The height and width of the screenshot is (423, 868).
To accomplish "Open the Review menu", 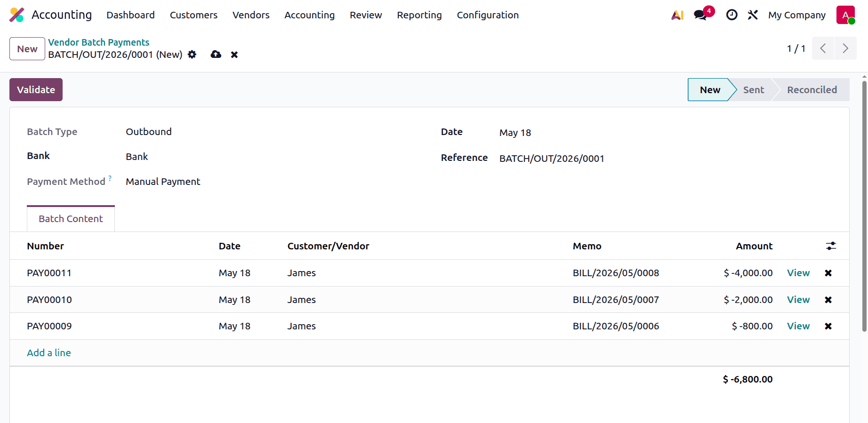I will [366, 15].
